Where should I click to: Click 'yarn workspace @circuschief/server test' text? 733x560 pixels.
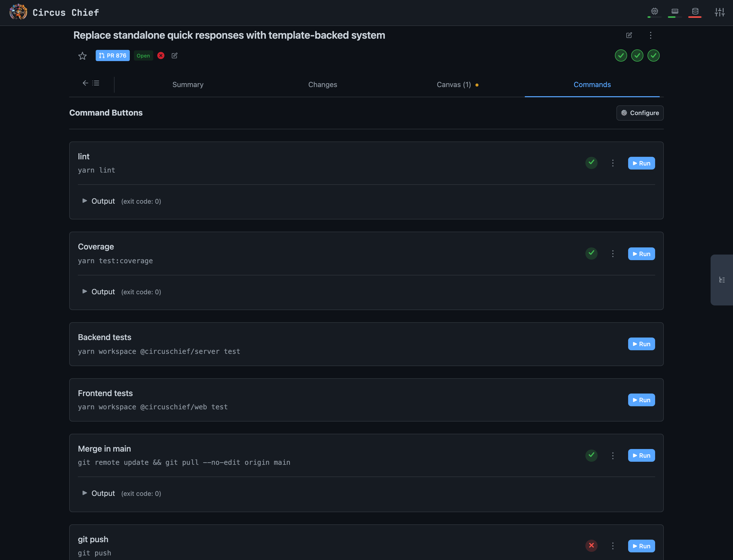(159, 351)
